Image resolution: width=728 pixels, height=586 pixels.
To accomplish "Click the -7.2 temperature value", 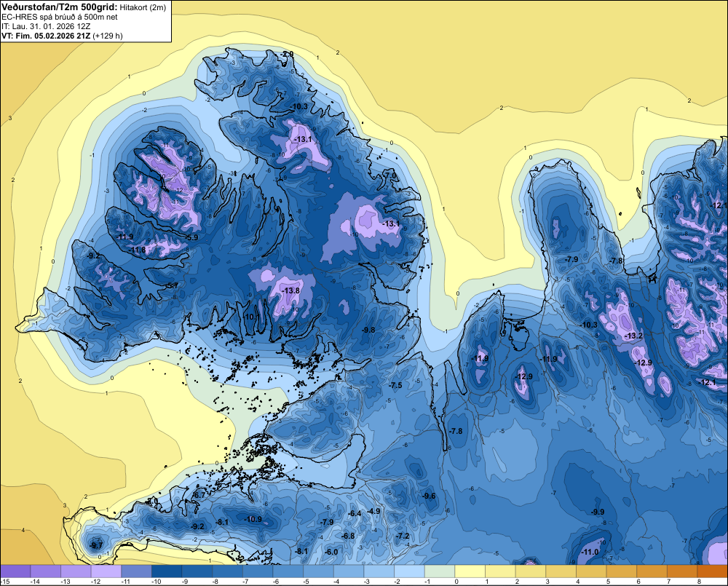I will pos(403,536).
